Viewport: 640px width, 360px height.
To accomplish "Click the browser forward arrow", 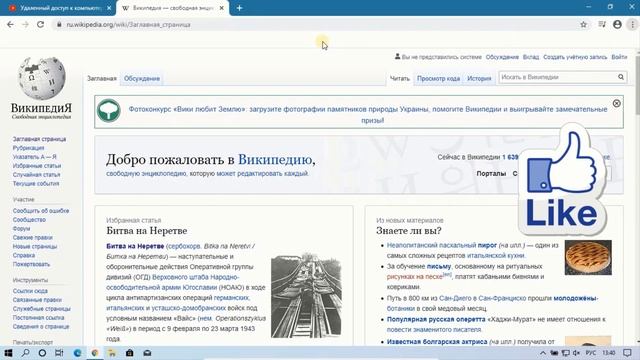I will tap(25, 24).
